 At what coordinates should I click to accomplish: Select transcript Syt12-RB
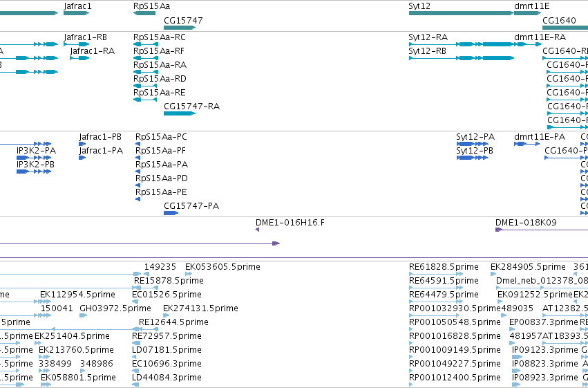coord(462,58)
